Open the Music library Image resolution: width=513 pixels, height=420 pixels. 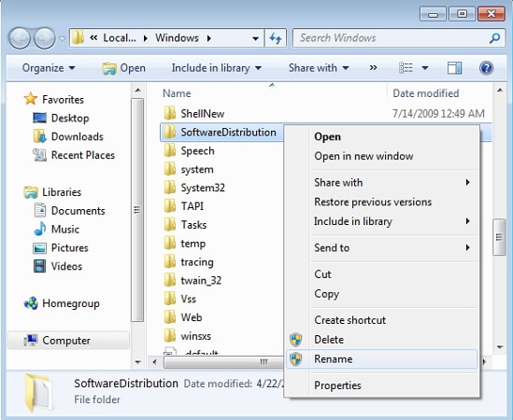click(x=56, y=229)
